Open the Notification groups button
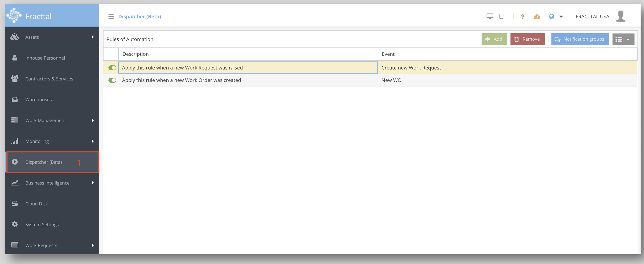The image size is (644, 264). point(580,39)
